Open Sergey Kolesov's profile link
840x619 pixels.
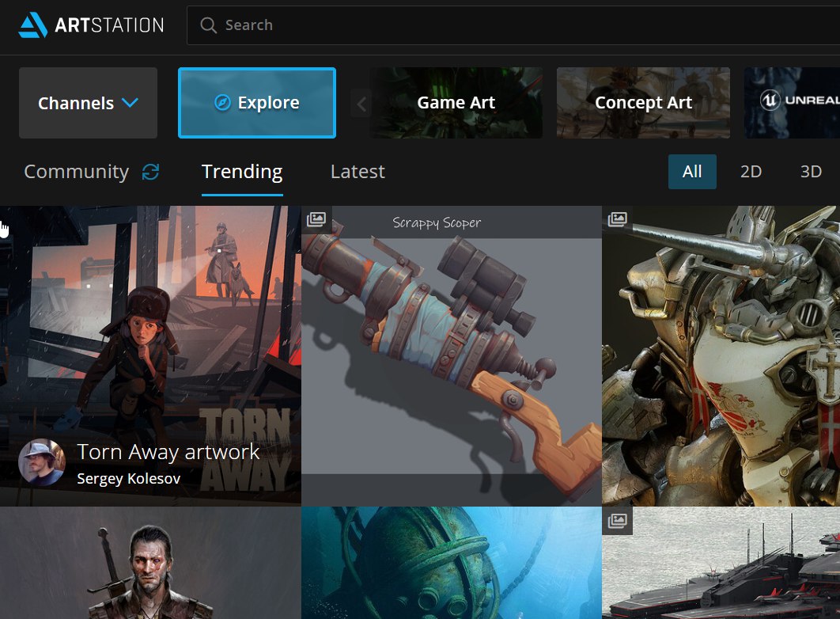point(129,479)
